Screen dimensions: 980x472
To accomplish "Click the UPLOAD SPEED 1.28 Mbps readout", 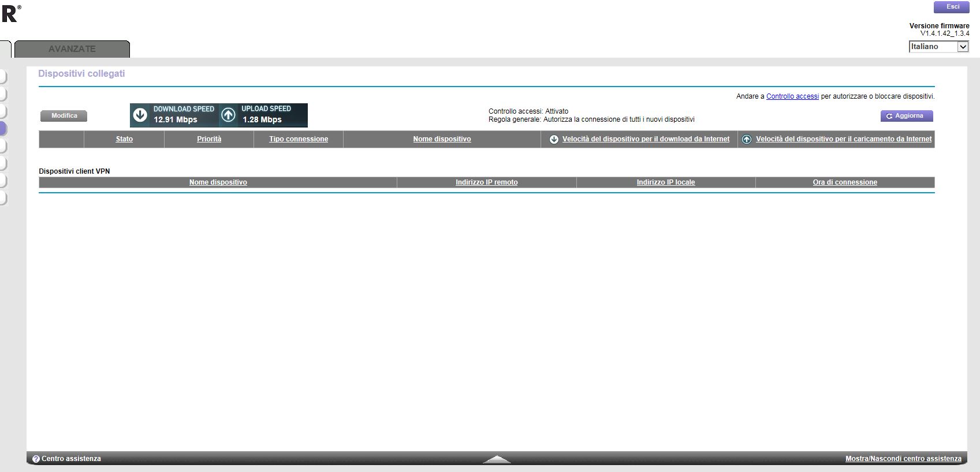I will coord(266,115).
